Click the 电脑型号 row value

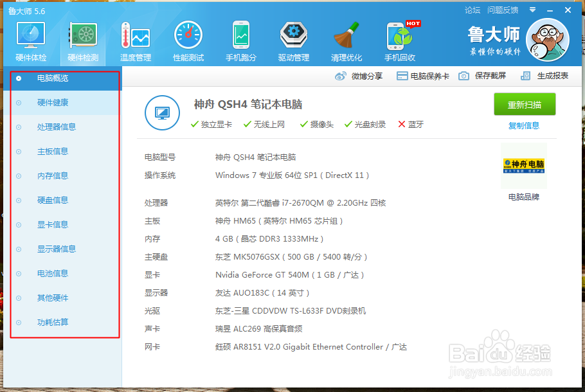(x=256, y=157)
